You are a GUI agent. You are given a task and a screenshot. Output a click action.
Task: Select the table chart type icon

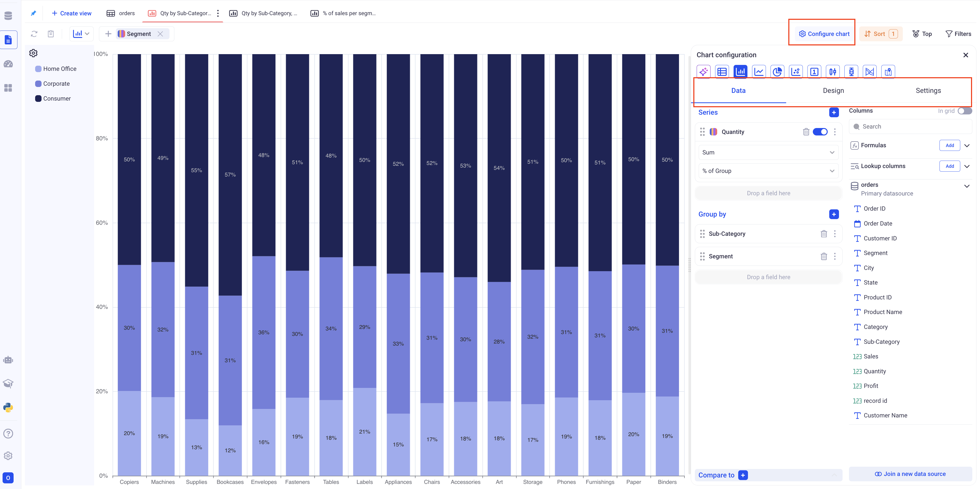722,72
